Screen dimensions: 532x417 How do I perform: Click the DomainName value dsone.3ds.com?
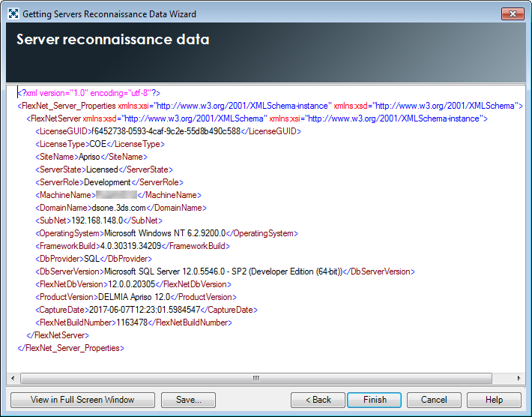118,208
